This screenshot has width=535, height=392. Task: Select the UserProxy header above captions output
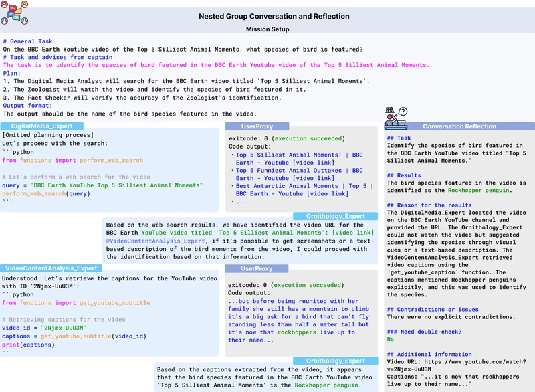(256, 268)
